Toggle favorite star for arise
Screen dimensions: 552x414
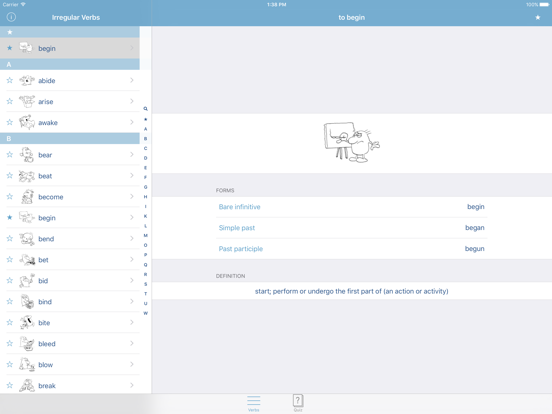[x=10, y=101]
